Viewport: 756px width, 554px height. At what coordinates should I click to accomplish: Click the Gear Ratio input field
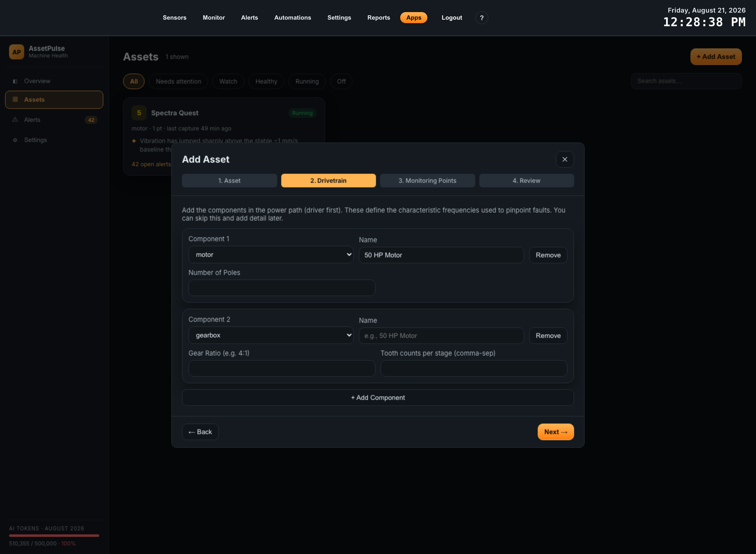click(281, 369)
